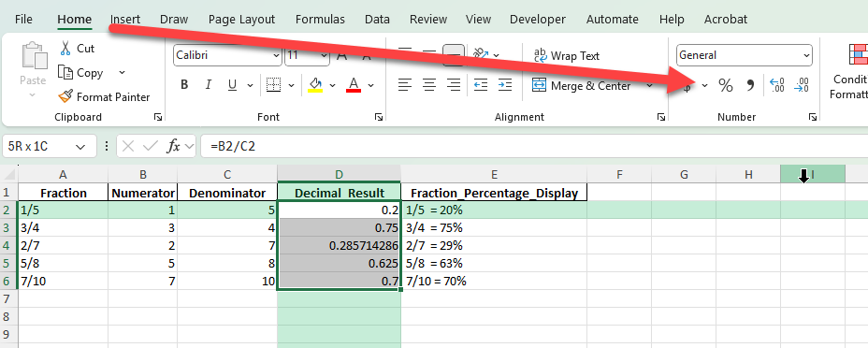Open the Font settings dialog launcher

(x=379, y=117)
